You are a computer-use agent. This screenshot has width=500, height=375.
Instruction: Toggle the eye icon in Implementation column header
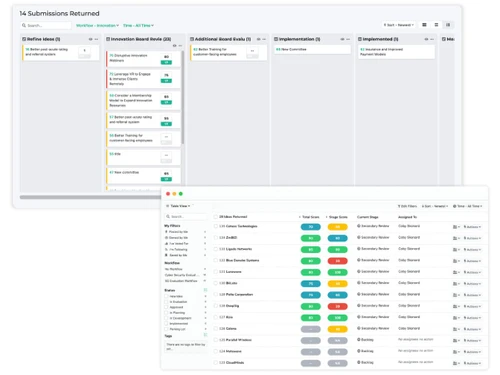pyautogui.click(x=342, y=39)
